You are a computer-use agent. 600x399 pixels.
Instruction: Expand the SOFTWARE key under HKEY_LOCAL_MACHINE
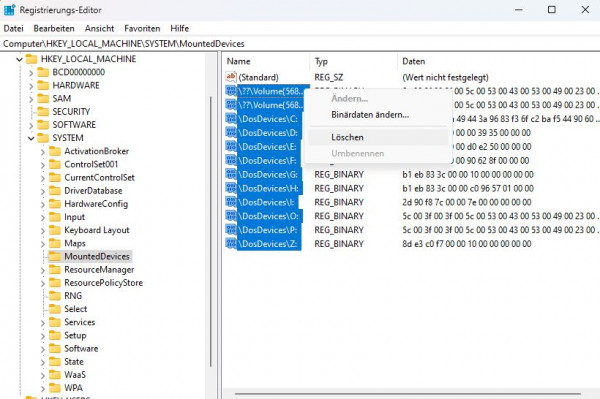pos(31,125)
